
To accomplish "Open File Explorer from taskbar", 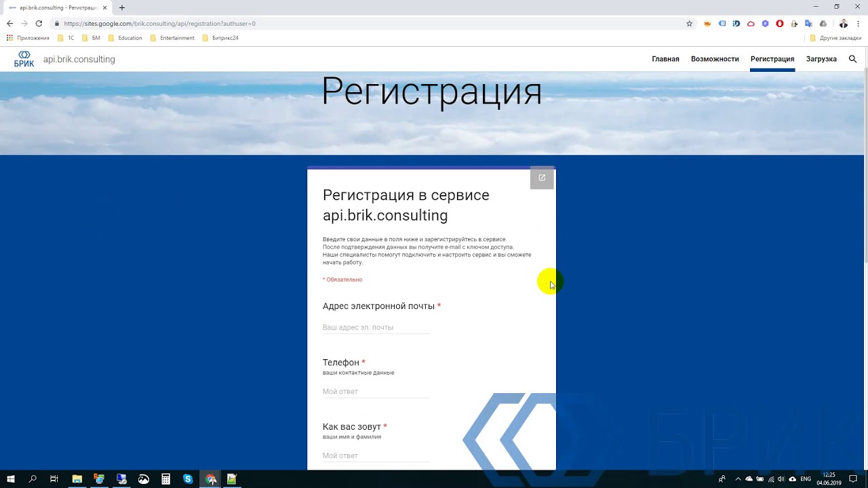I will tap(77, 479).
